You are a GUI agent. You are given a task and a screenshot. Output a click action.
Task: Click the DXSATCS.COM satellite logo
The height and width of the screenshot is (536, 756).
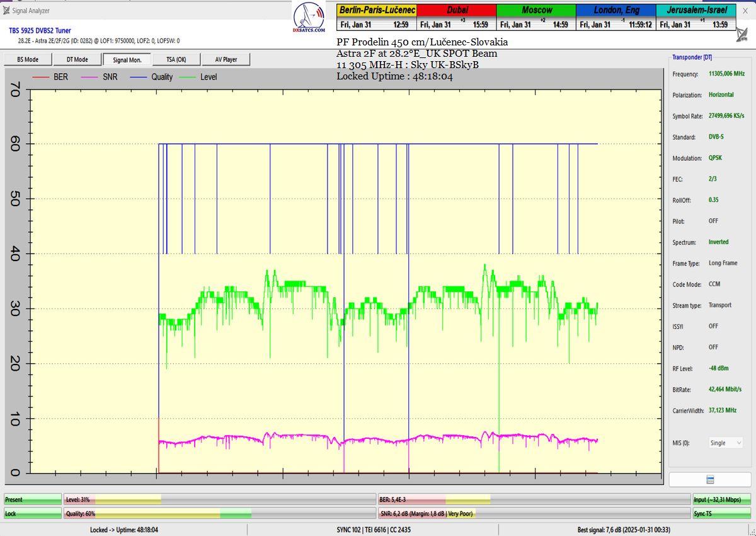(x=309, y=18)
